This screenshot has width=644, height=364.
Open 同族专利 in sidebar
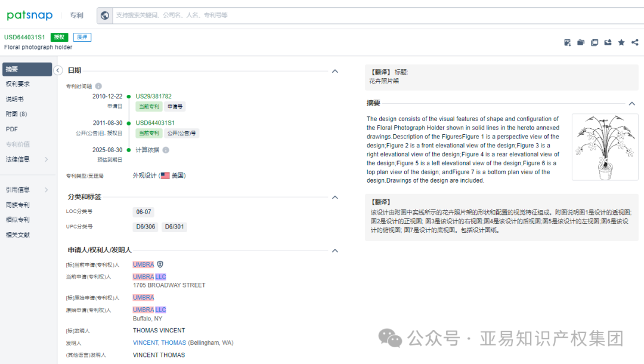[x=18, y=205]
